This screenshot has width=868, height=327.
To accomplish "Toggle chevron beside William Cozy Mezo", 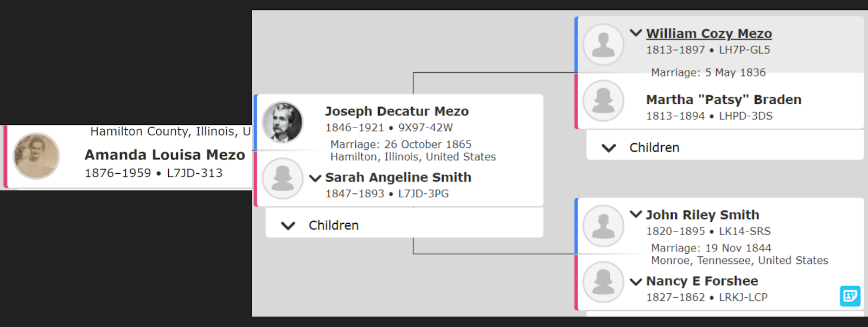I will point(636,33).
